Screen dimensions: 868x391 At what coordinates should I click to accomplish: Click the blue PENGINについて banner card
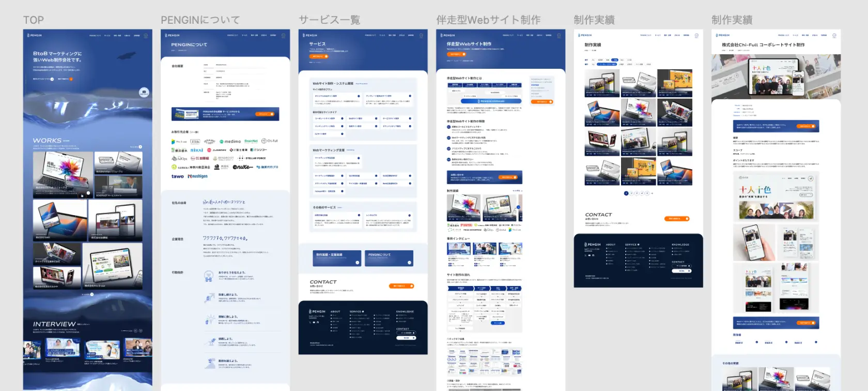pyautogui.click(x=390, y=258)
